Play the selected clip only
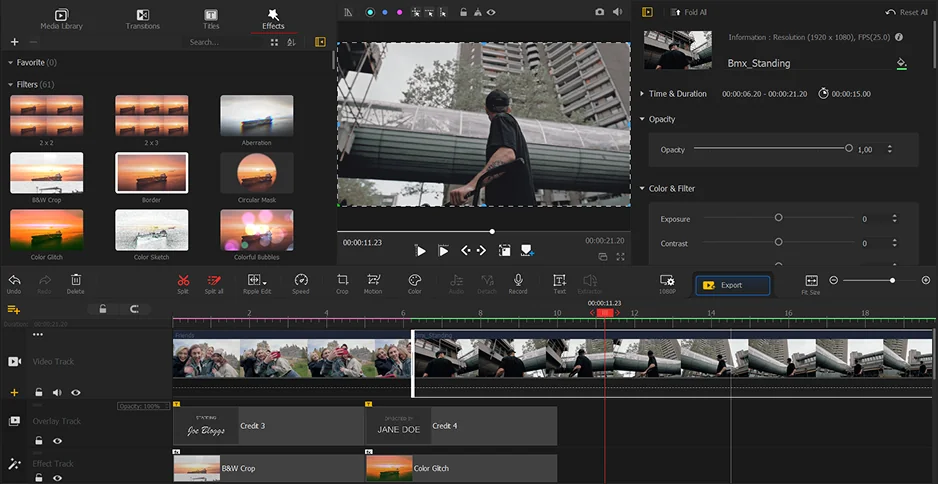 (443, 251)
